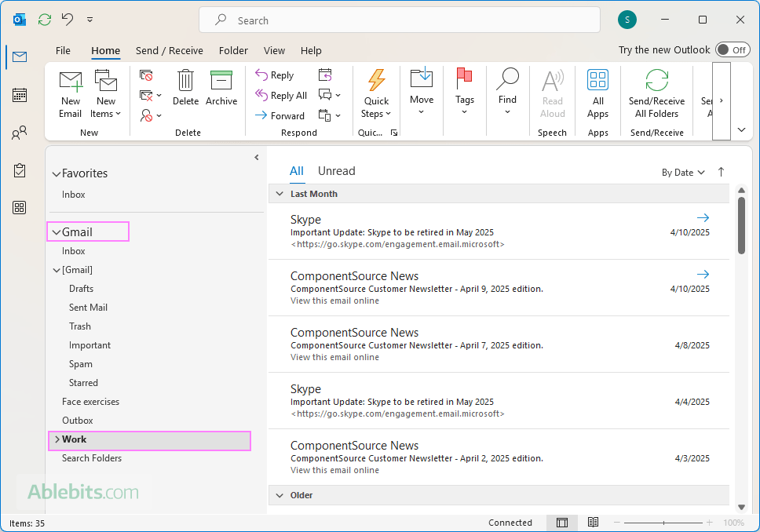Open account profile S avatar
This screenshot has width=760, height=532.
click(627, 20)
